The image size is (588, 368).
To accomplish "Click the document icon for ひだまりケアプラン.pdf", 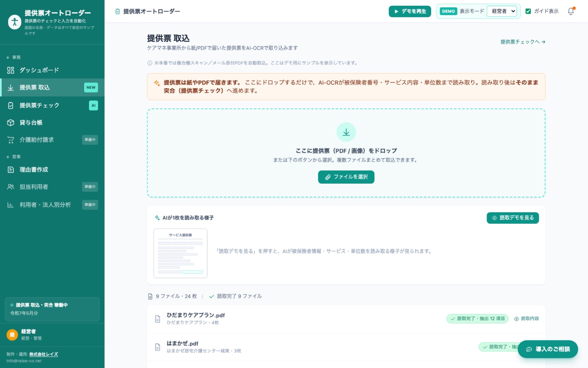I will tap(158, 319).
